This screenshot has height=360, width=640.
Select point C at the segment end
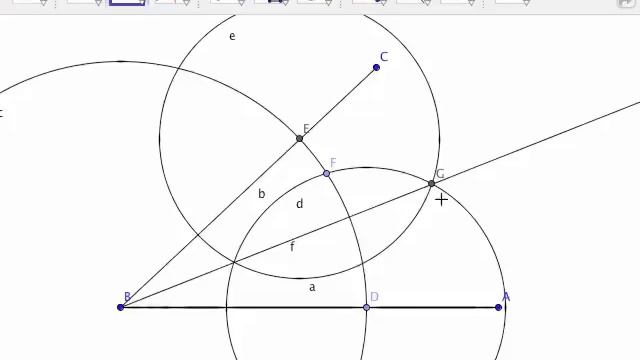tap(376, 67)
